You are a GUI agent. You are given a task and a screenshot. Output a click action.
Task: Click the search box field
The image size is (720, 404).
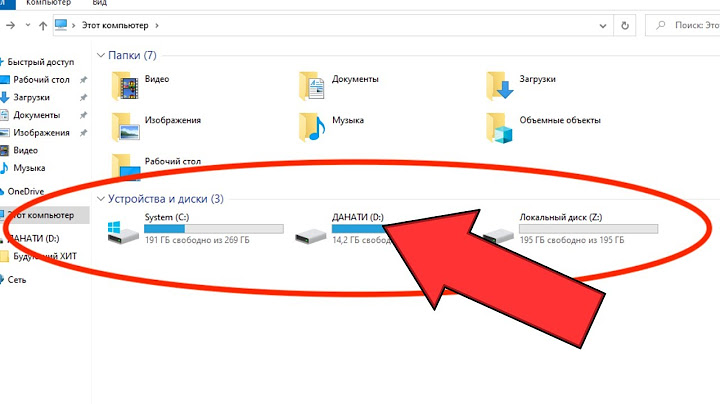[683, 26]
